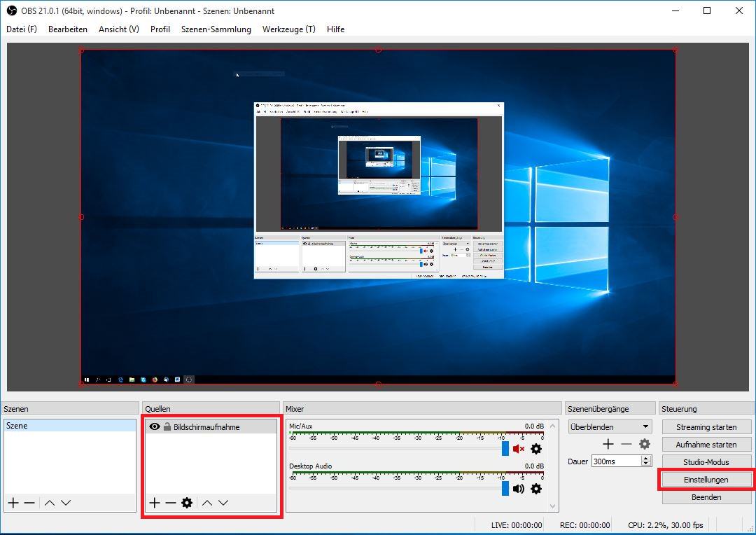Viewport: 756px width, 535px height.
Task: Click Aufnahme starten button
Action: [x=706, y=444]
